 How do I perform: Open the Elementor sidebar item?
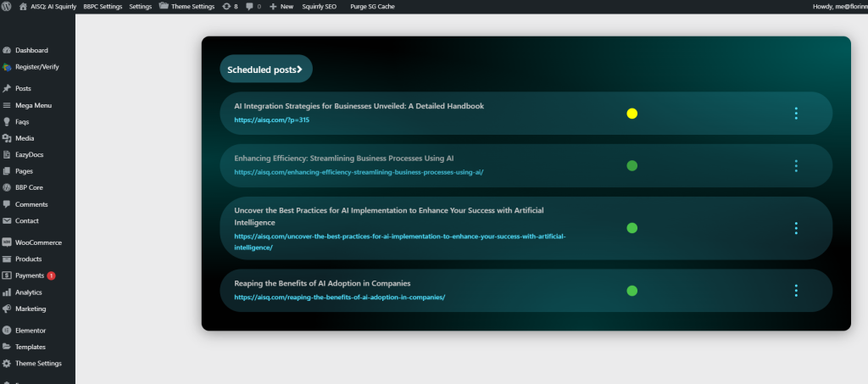point(31,330)
